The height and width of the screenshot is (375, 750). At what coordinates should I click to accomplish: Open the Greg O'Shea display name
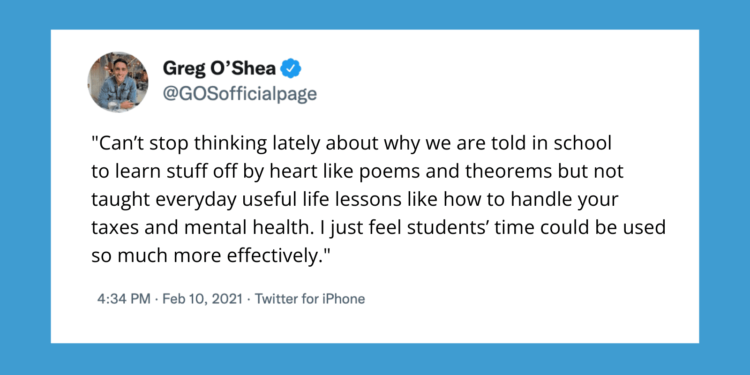220,69
